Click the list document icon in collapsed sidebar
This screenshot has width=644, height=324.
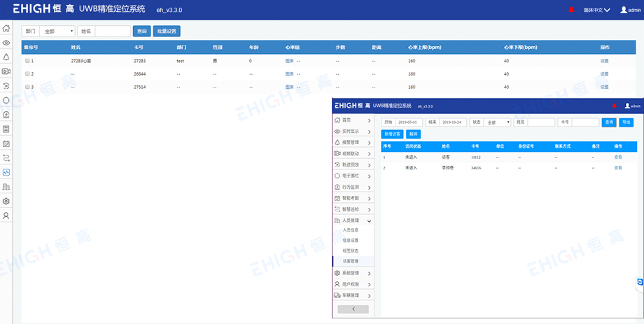6,129
